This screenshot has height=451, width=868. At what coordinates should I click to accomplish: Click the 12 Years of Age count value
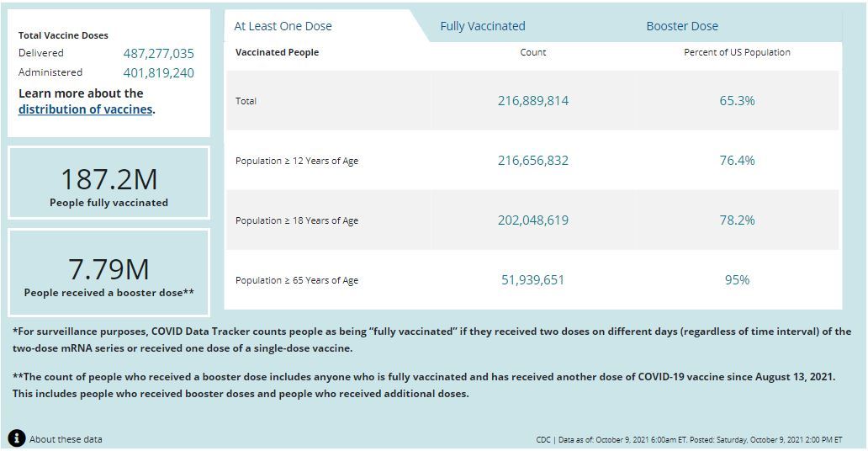(533, 161)
